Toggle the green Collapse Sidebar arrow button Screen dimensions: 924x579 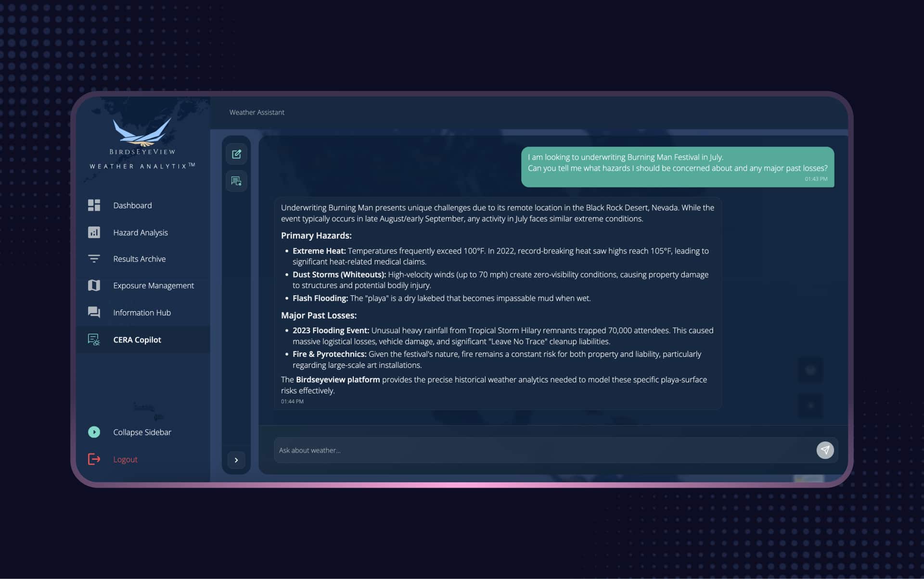94,432
